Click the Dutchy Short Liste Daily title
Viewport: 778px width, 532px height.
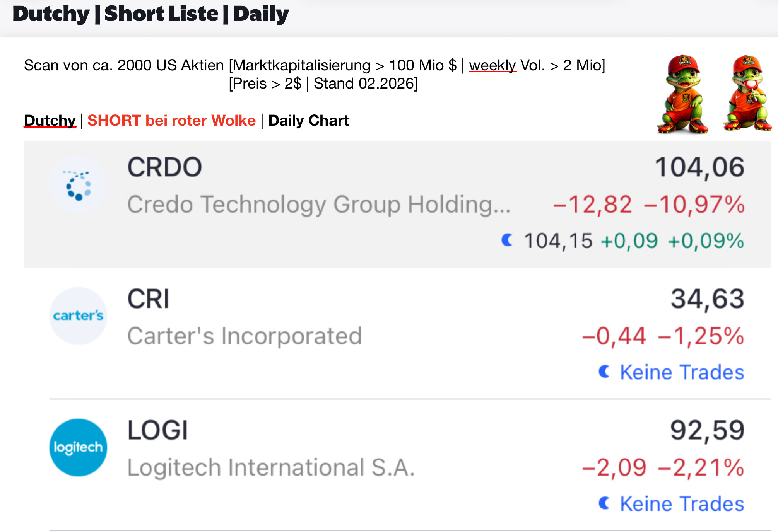coord(150,14)
